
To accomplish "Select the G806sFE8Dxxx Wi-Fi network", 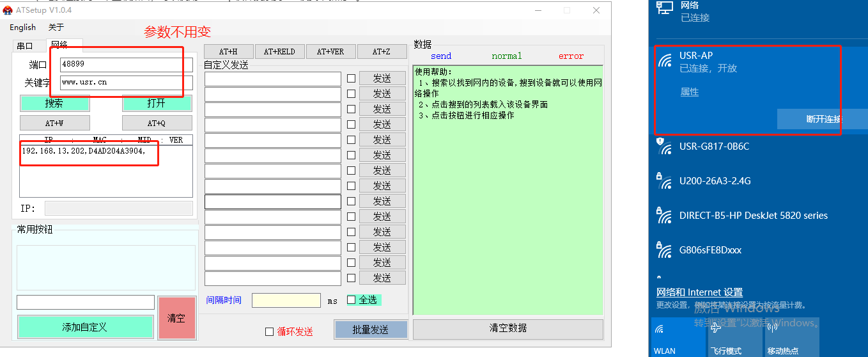I will (710, 250).
